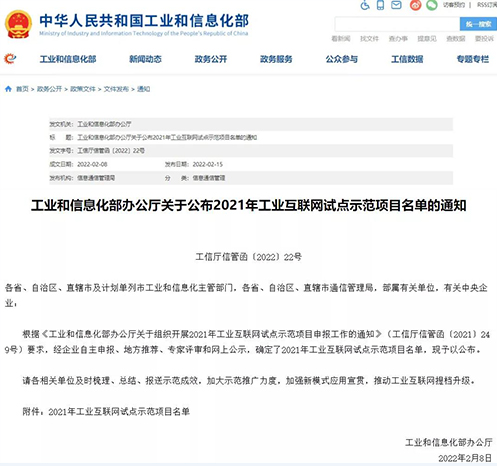Open the mobile phone version icon
The height and width of the screenshot is (466, 497).
coord(380,5)
